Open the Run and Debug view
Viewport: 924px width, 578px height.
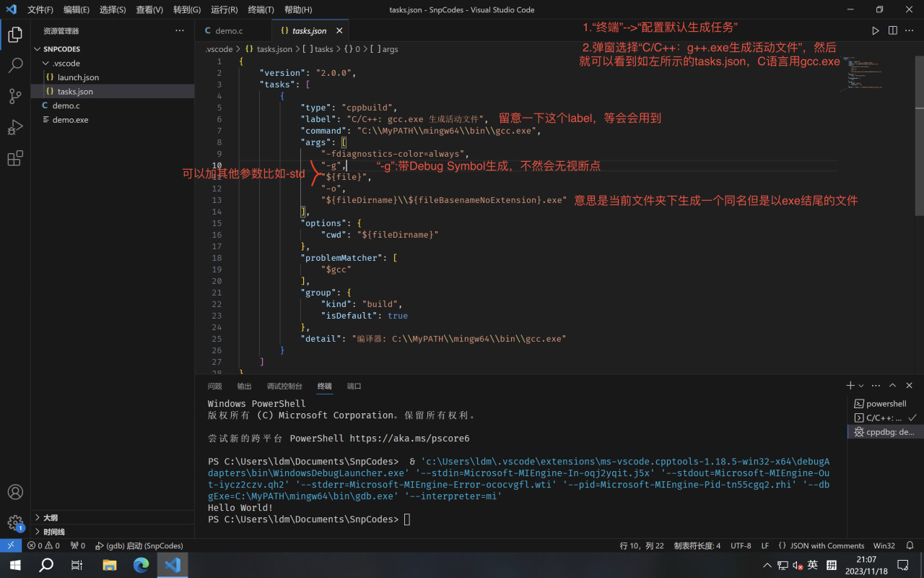15,127
